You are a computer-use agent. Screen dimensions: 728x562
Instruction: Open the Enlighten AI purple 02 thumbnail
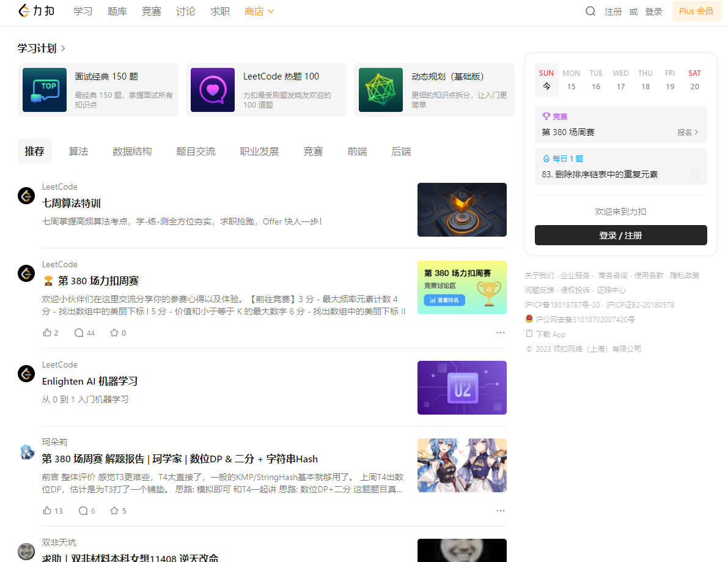pyautogui.click(x=462, y=387)
